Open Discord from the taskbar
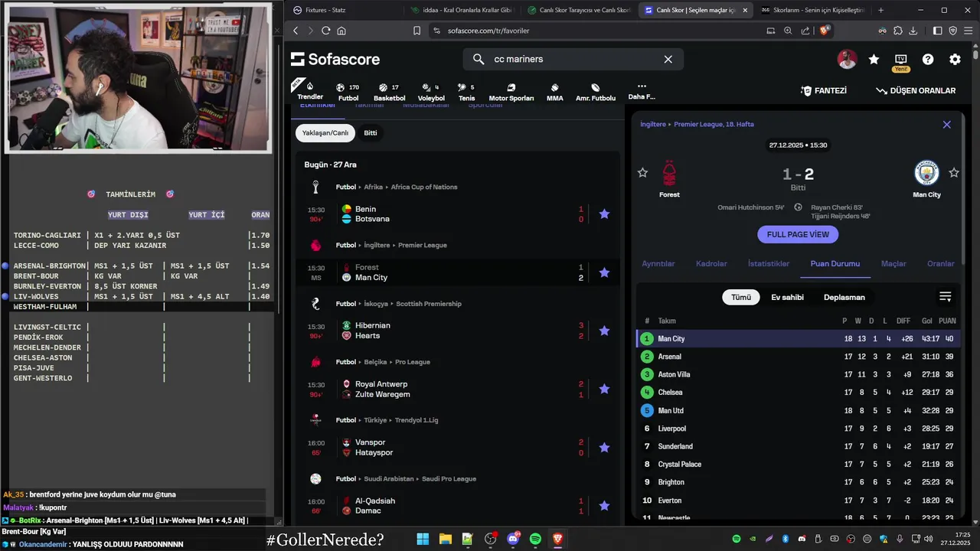980x551 pixels. click(x=513, y=540)
